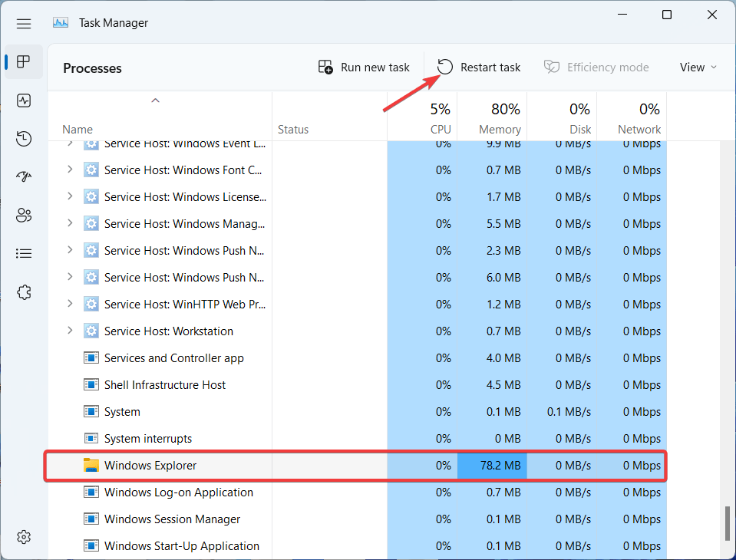
Task: Open the Details view icon
Action: point(23,253)
